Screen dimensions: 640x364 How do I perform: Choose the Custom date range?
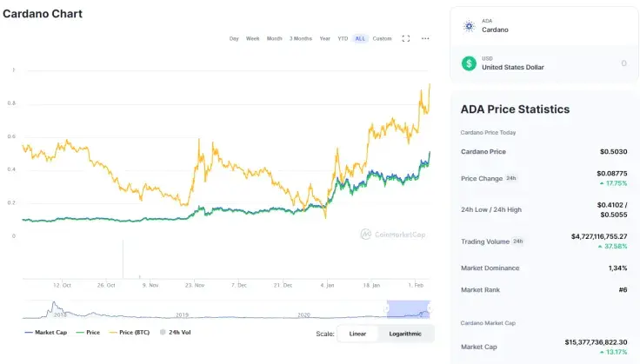tap(382, 38)
